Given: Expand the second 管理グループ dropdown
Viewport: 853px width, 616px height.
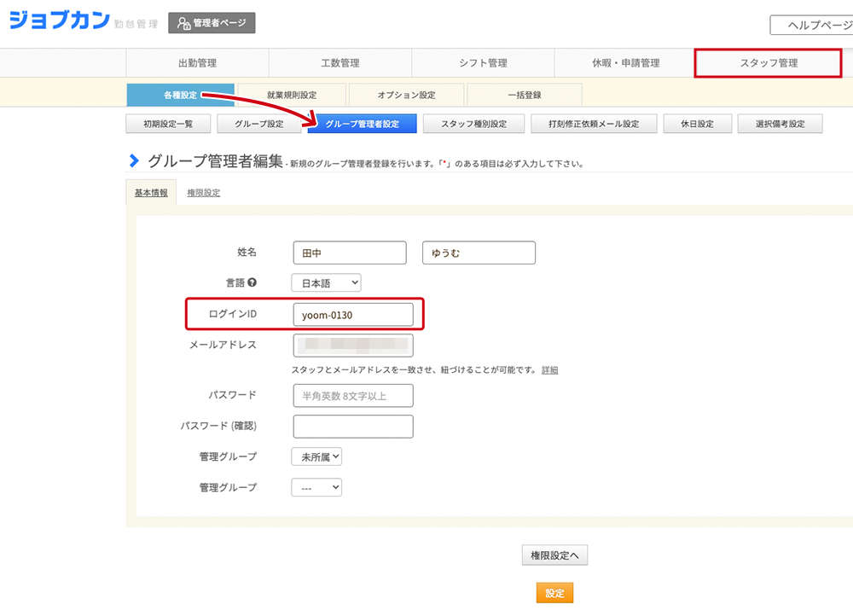Looking at the screenshot, I should [x=316, y=487].
